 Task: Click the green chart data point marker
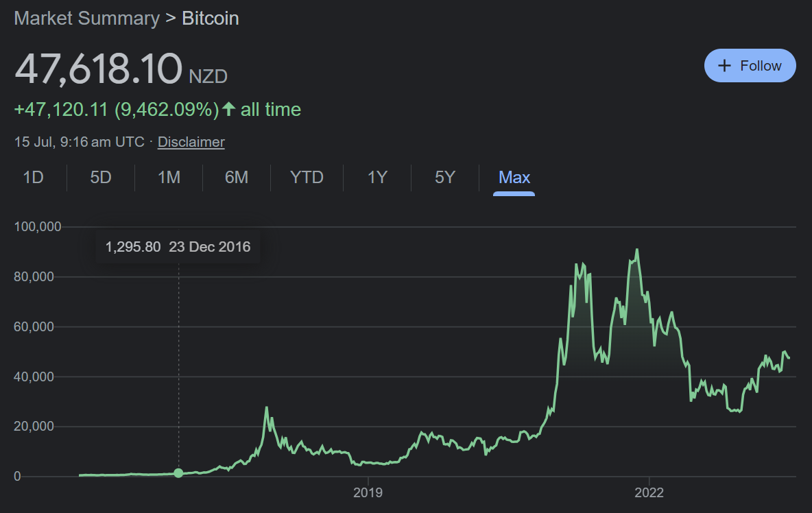pyautogui.click(x=179, y=473)
